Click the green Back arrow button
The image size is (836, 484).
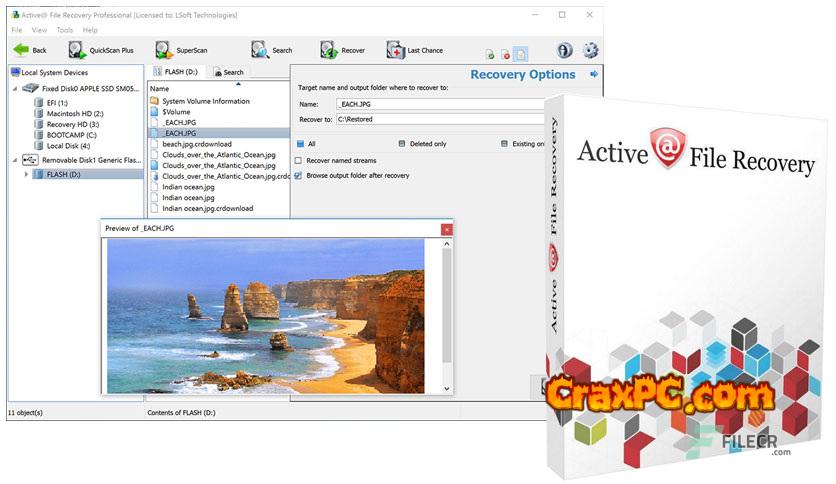tap(29, 50)
